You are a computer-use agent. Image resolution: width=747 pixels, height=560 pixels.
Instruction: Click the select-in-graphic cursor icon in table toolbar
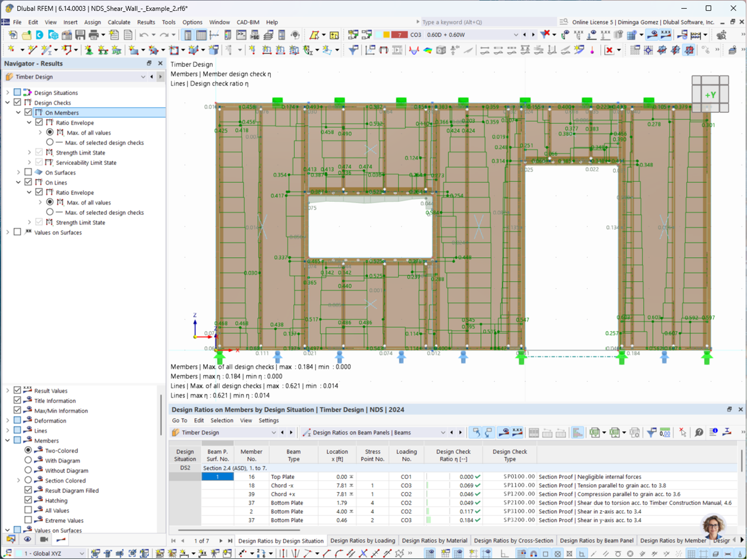pyautogui.click(x=682, y=432)
